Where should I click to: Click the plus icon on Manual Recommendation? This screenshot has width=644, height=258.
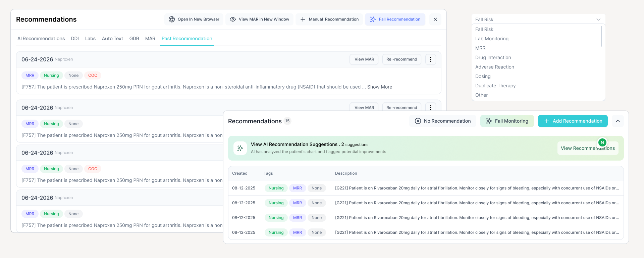[x=303, y=19]
